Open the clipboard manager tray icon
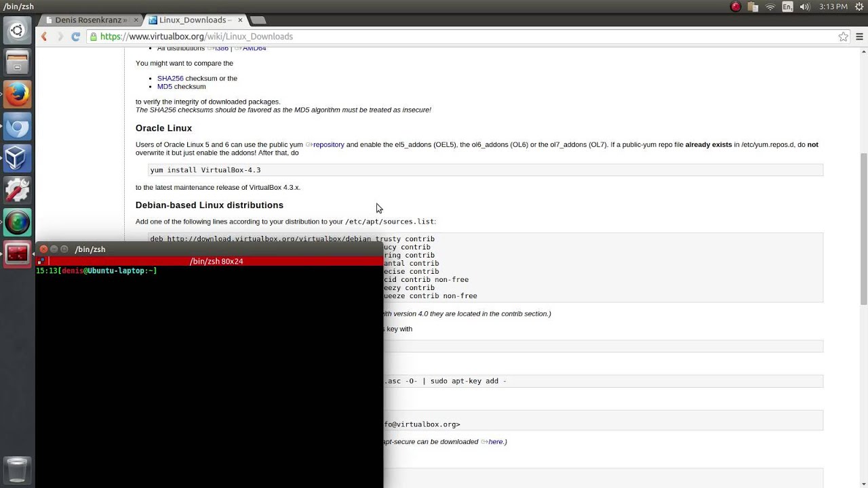868x488 pixels. (x=753, y=7)
